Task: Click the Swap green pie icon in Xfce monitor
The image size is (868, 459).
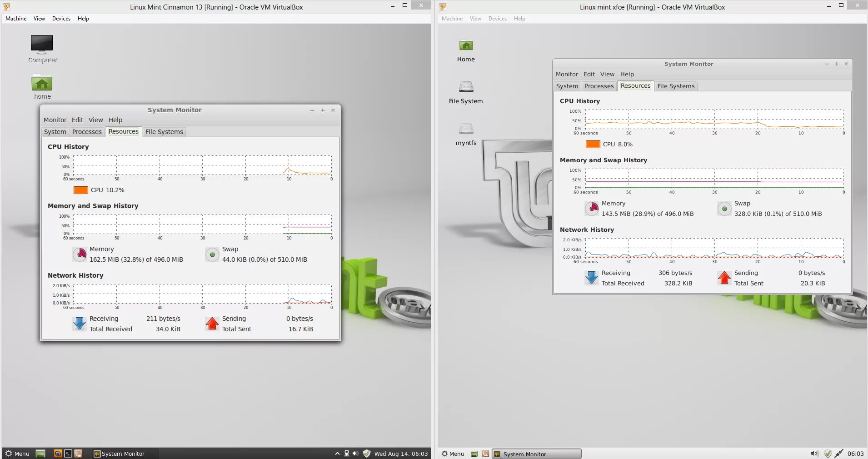Action: pos(724,209)
